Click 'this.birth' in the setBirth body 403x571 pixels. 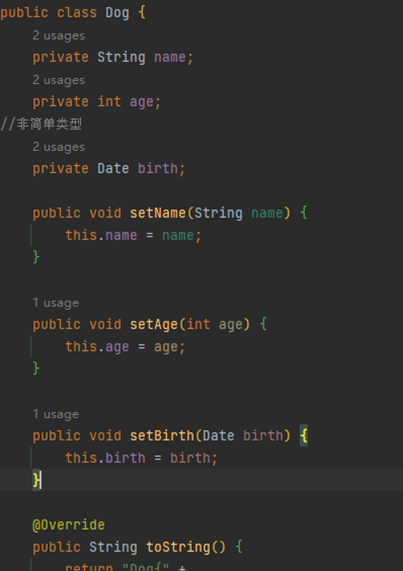pos(105,458)
